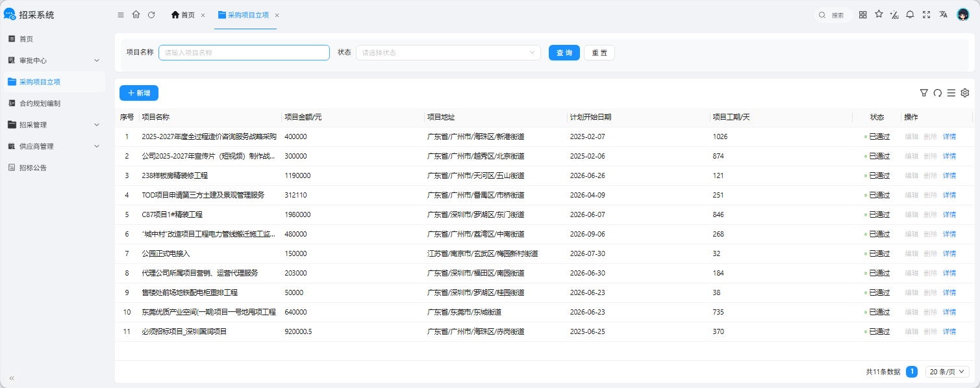Image resolution: width=980 pixels, height=388 pixels.
Task: Click the language translation icon
Action: (x=943, y=15)
